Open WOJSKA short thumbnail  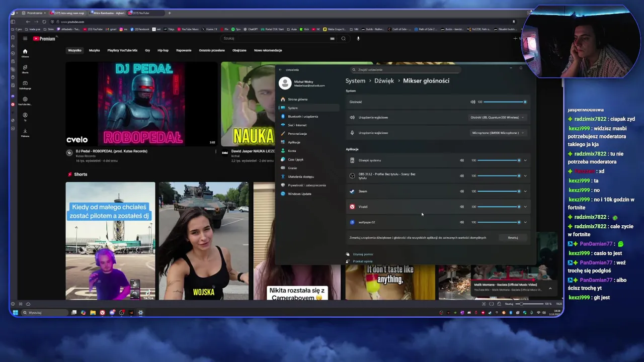tap(204, 241)
